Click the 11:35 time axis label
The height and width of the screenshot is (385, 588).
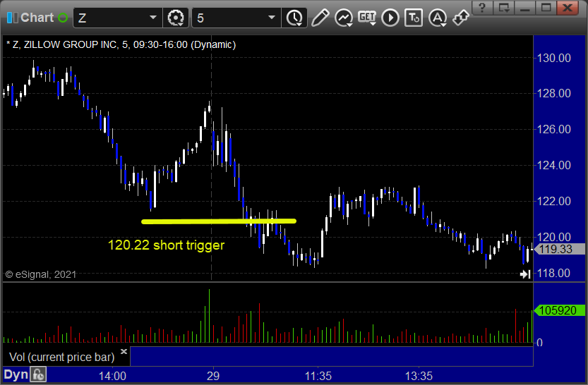tap(318, 376)
